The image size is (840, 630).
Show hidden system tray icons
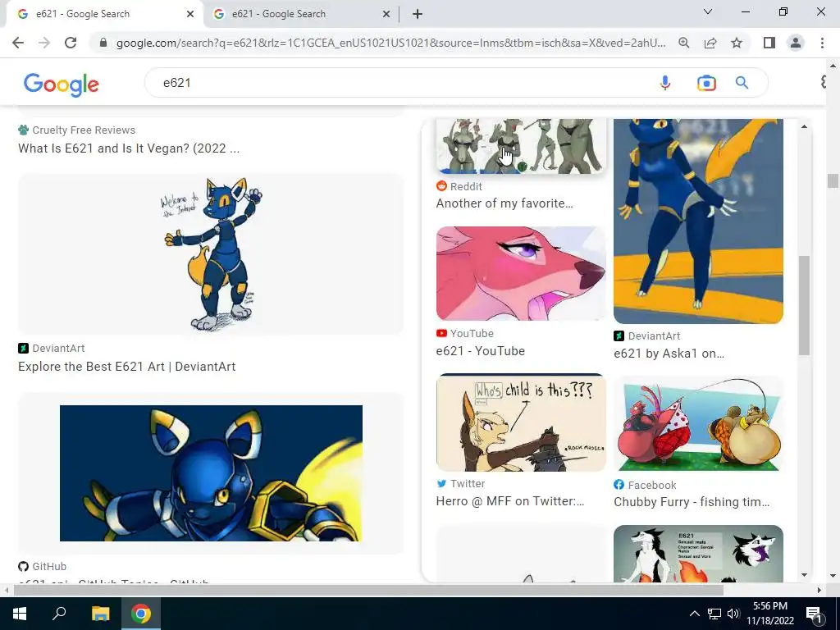coord(694,614)
